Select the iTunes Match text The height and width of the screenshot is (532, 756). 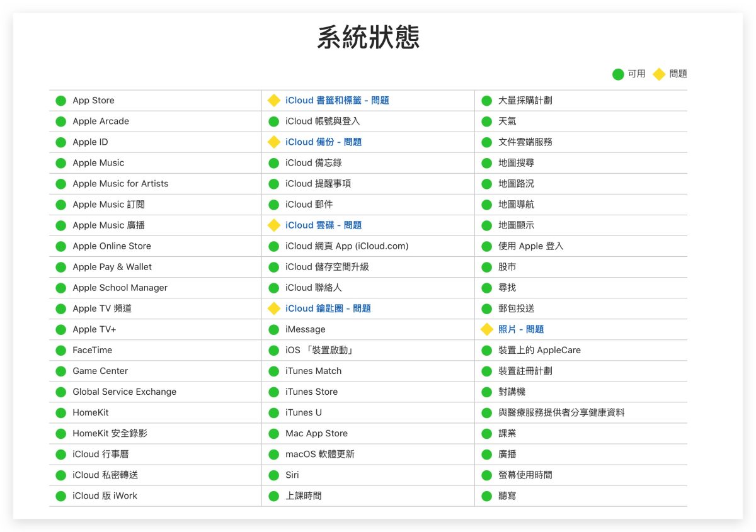click(313, 371)
